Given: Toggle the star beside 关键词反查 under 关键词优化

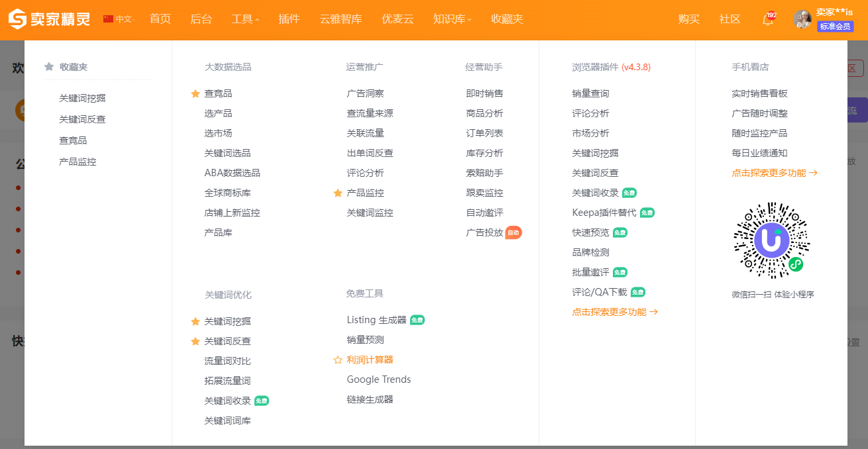Looking at the screenshot, I should pyautogui.click(x=195, y=342).
